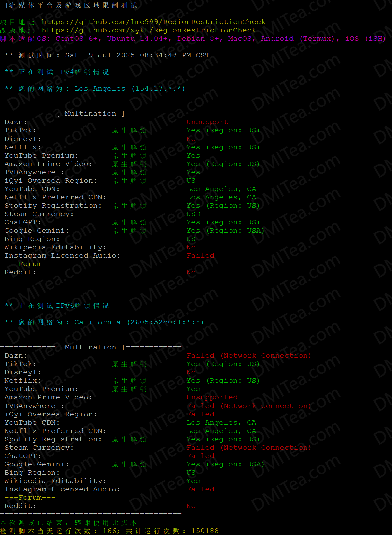
Task: Click the red Unsupport result for Dazn
Action: click(207, 122)
